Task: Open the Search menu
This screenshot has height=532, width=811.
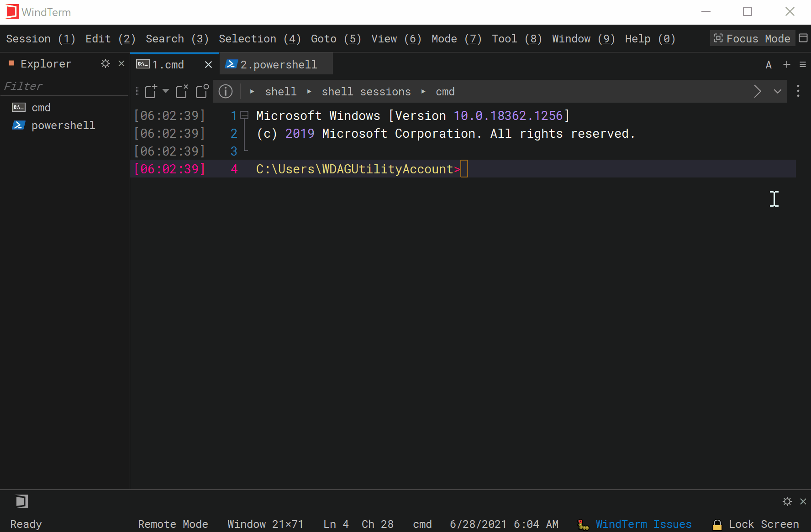Action: point(177,39)
